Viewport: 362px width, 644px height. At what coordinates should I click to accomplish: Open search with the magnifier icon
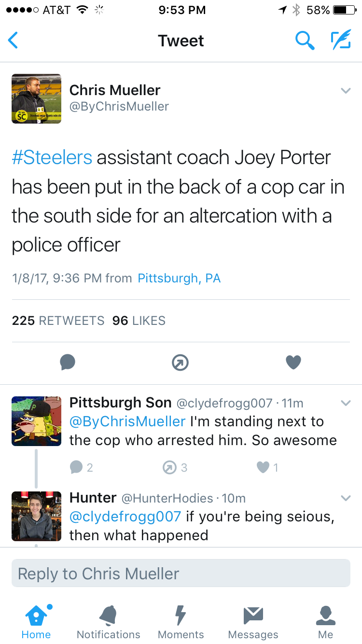(305, 41)
